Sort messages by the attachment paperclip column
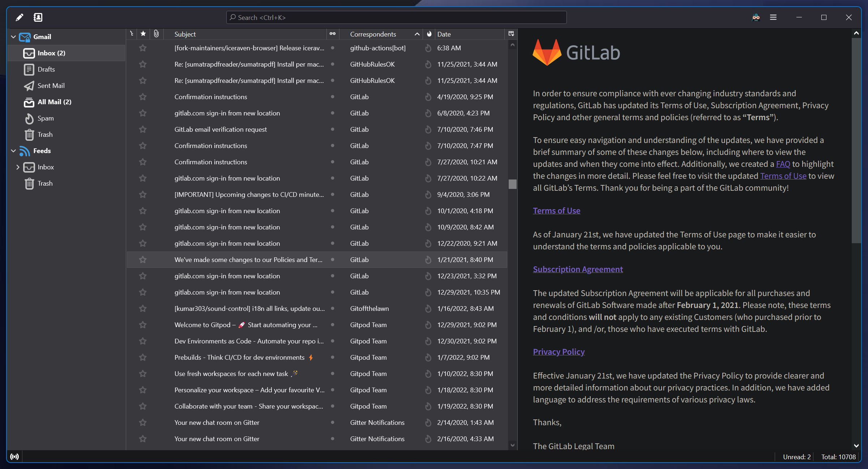The image size is (868, 469). 156,34
